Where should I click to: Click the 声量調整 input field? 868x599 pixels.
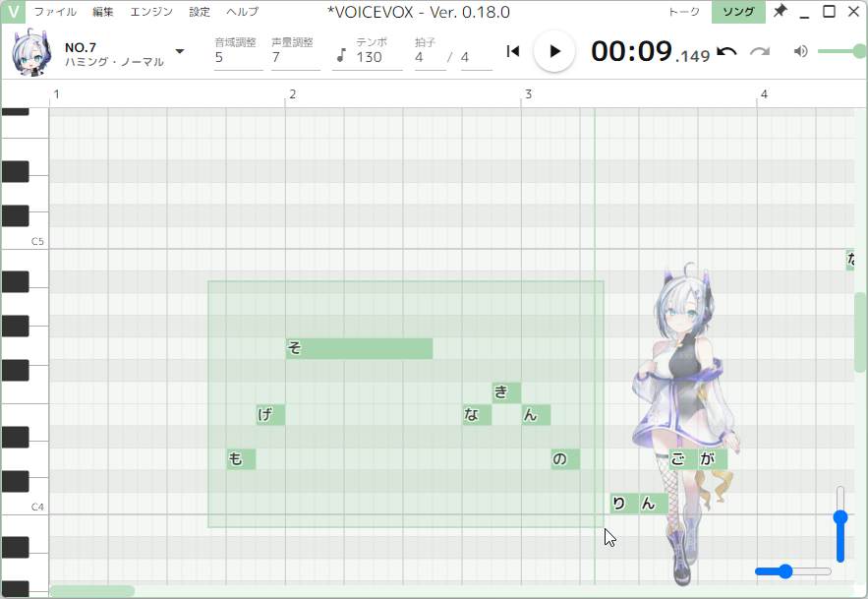295,58
